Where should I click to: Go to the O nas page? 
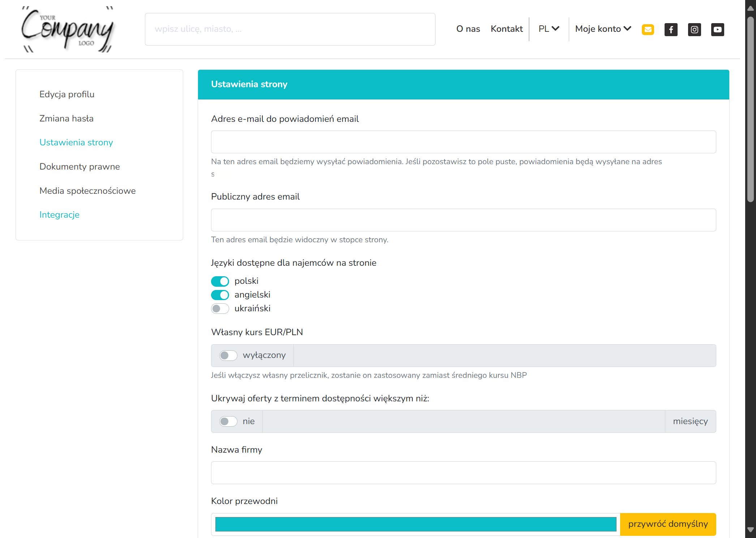coord(468,29)
